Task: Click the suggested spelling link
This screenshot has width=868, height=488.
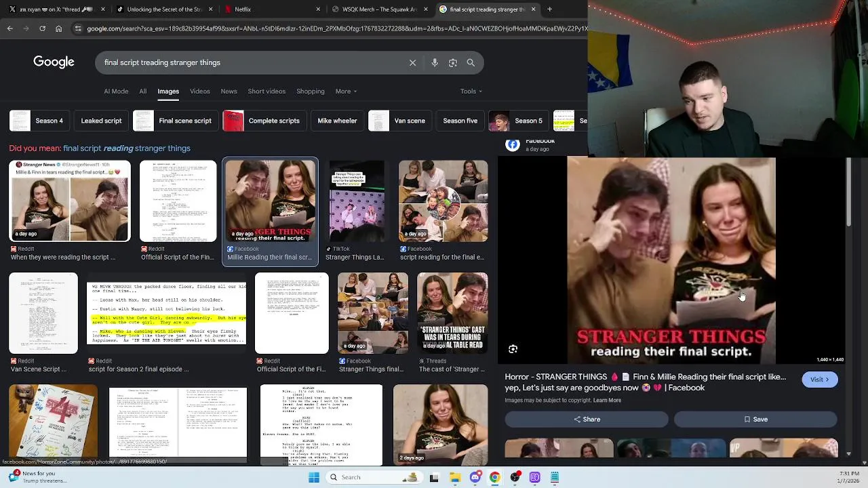Action: (126, 148)
